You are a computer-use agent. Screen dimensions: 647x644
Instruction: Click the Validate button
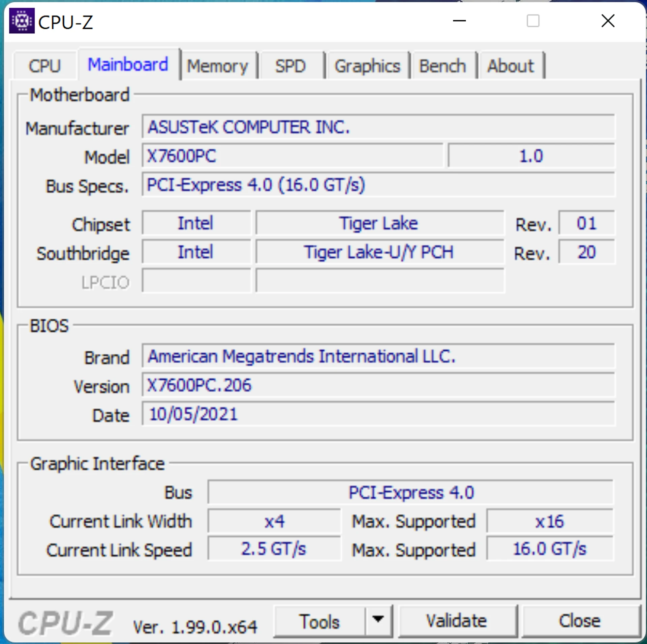(457, 621)
